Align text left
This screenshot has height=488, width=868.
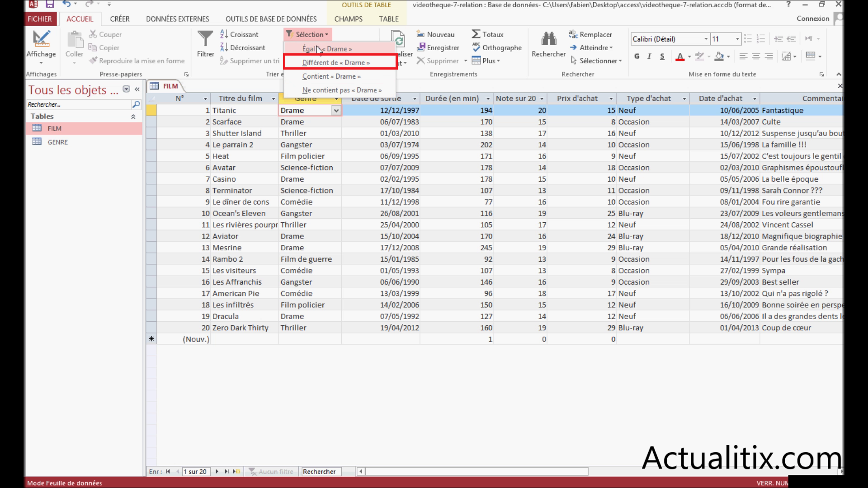pyautogui.click(x=743, y=56)
